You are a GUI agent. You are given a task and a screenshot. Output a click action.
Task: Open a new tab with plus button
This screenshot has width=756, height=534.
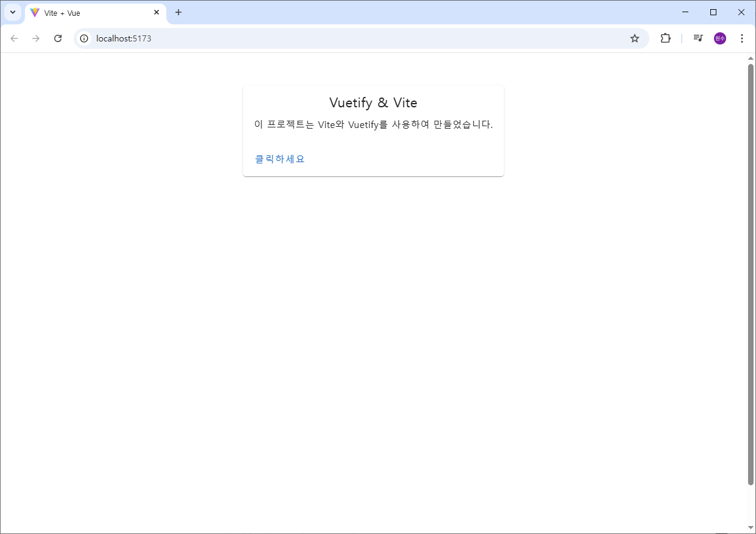[178, 12]
